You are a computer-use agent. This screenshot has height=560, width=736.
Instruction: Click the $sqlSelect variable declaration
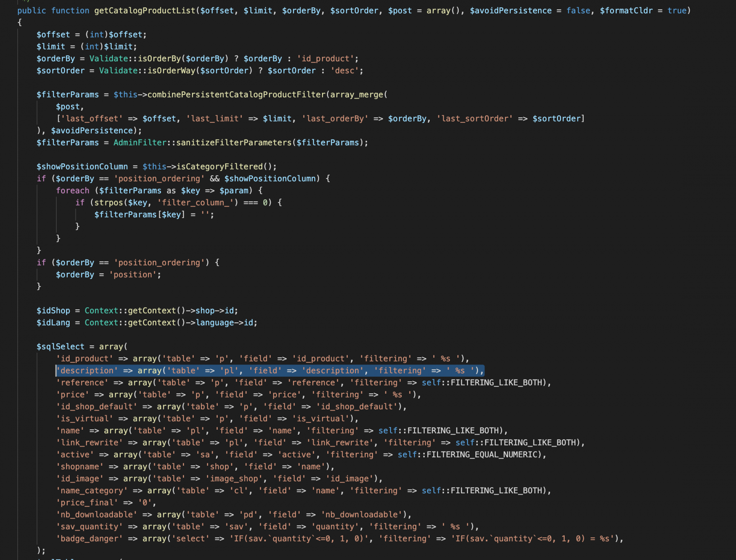point(60,347)
